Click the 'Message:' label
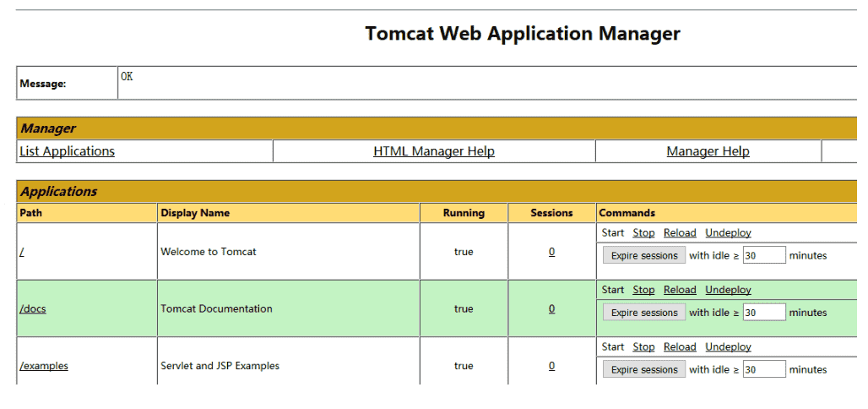 pos(42,85)
